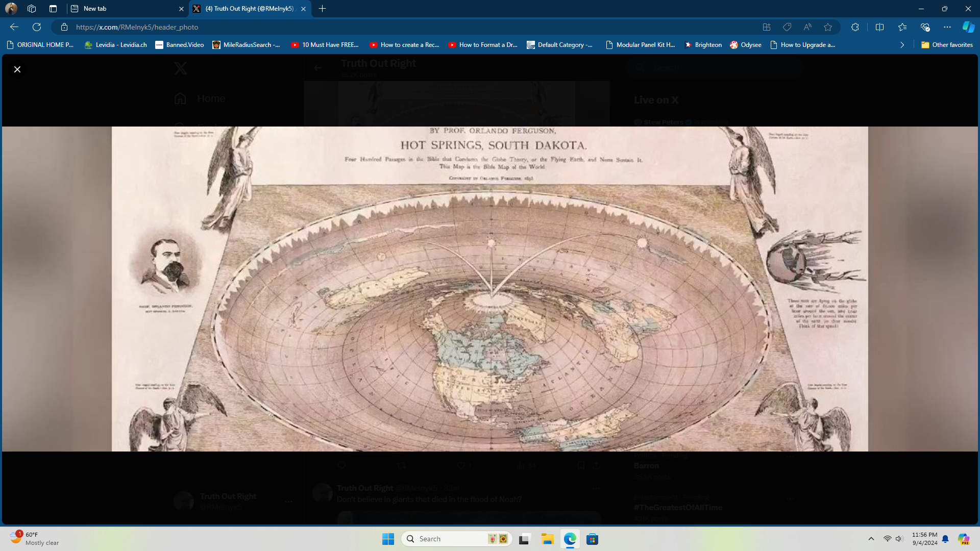Switch to the New tab tab
The height and width of the screenshot is (551, 980).
tap(128, 9)
